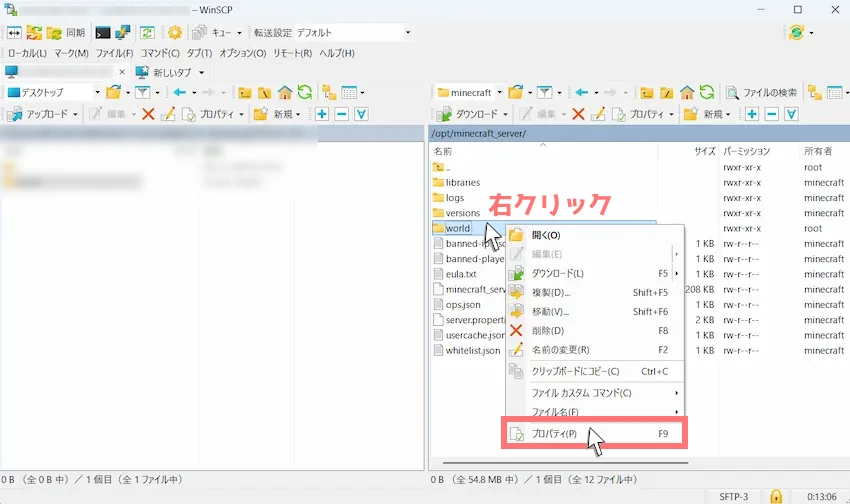The height and width of the screenshot is (504, 850).
Task: Select the versions folder
Action: coord(456,213)
